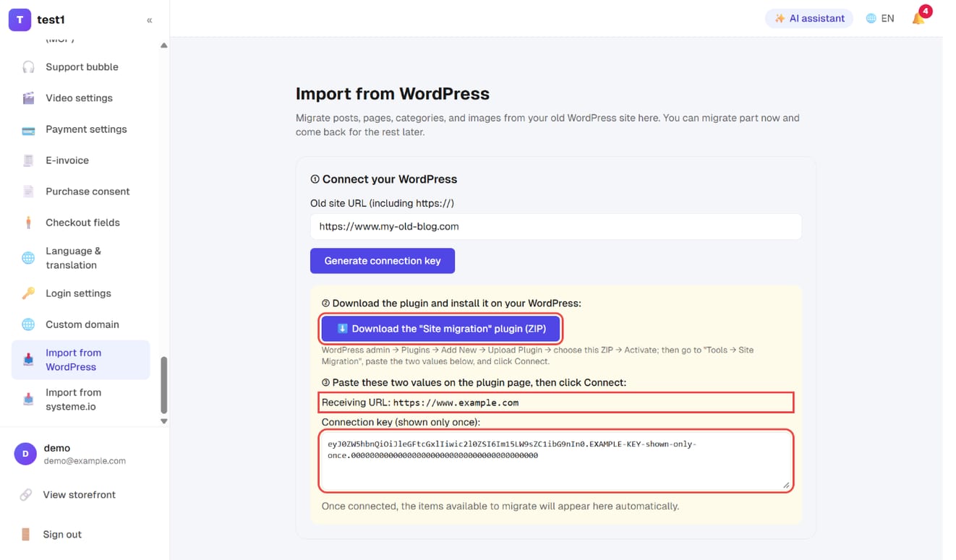Click Sign out in the sidebar

pyautogui.click(x=62, y=535)
